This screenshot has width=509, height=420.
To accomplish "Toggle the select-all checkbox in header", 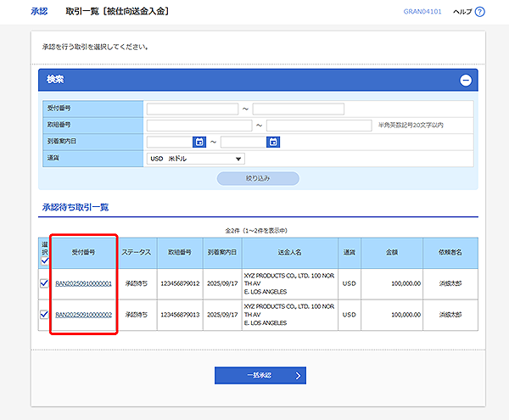I will 45,260.
